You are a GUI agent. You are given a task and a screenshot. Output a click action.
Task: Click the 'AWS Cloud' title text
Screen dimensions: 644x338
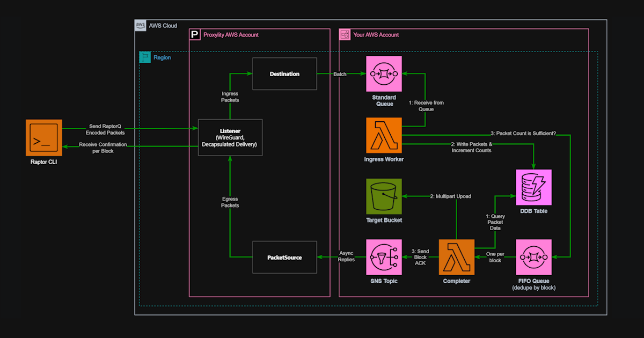tap(164, 26)
